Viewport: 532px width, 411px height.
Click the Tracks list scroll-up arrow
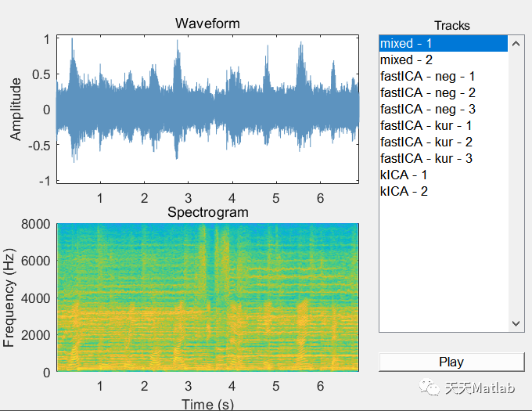point(516,43)
